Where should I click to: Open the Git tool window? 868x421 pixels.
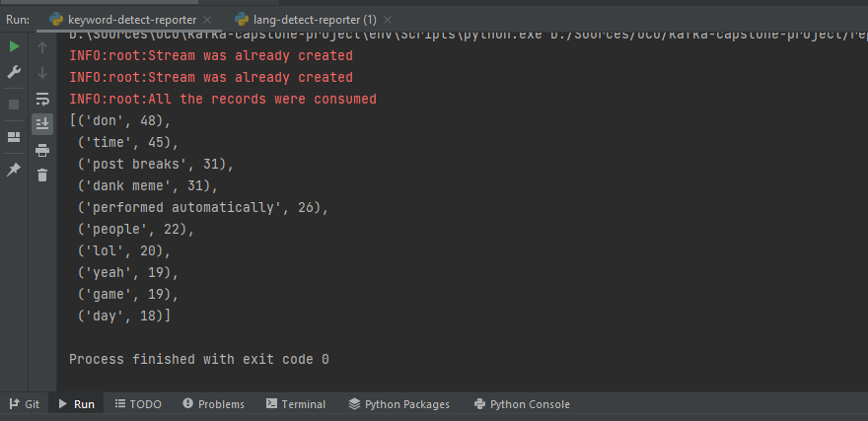point(25,404)
